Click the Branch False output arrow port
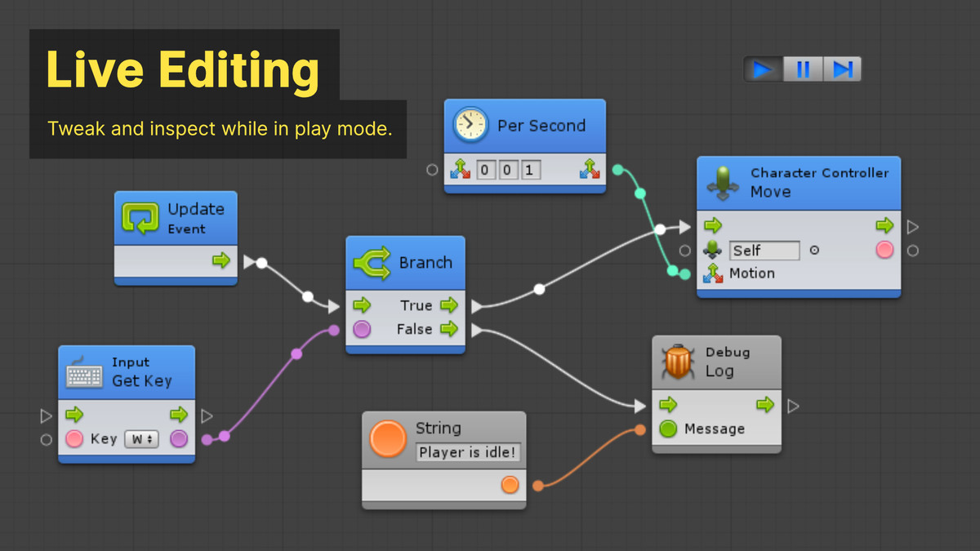 click(x=449, y=329)
